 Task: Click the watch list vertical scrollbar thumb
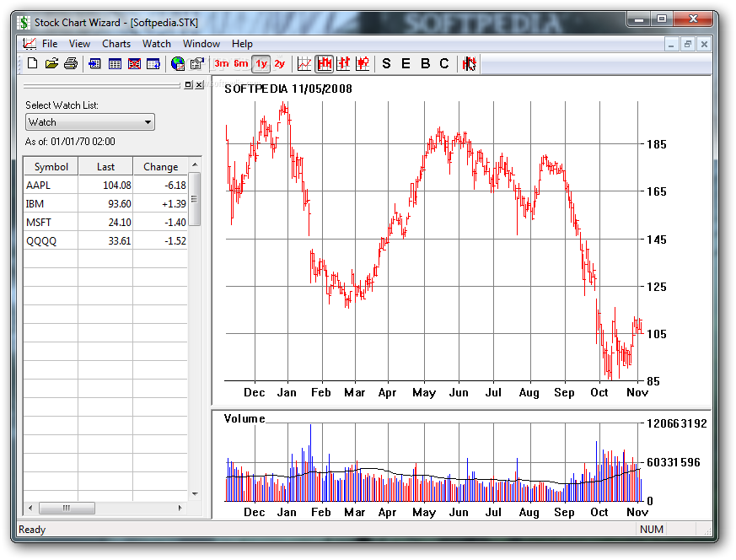pos(195,199)
